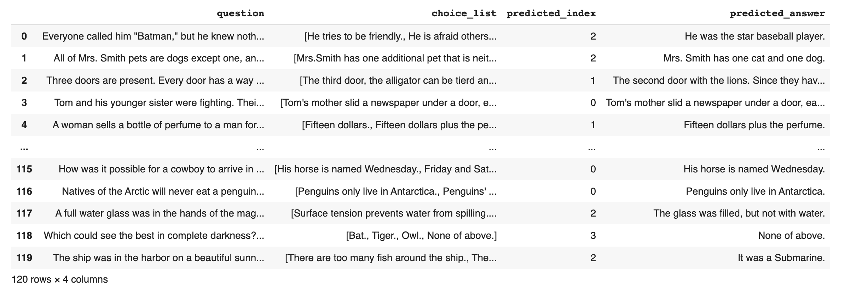The image size is (868, 289).
Task: Select "Fifteen dollars plus the perfume." answer cell
Action: tap(754, 125)
